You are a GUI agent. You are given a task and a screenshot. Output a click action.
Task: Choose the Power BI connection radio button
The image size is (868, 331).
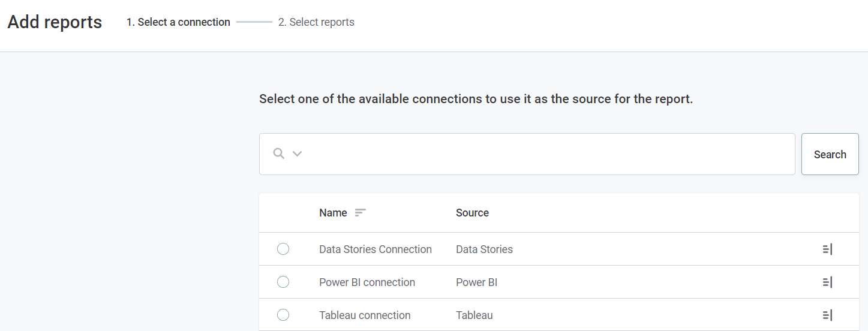[283, 282]
